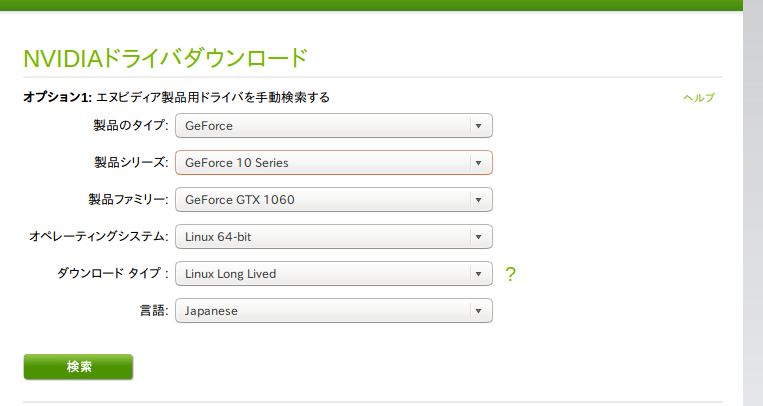Viewport: 763px width, 406px height.
Task: Click the オペレーティングシステム label
Action: pos(99,237)
